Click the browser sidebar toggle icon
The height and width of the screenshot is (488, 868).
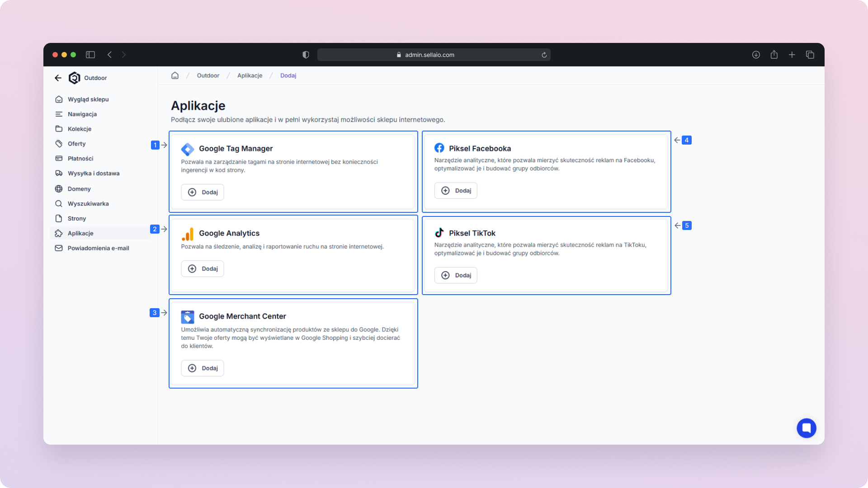point(90,55)
